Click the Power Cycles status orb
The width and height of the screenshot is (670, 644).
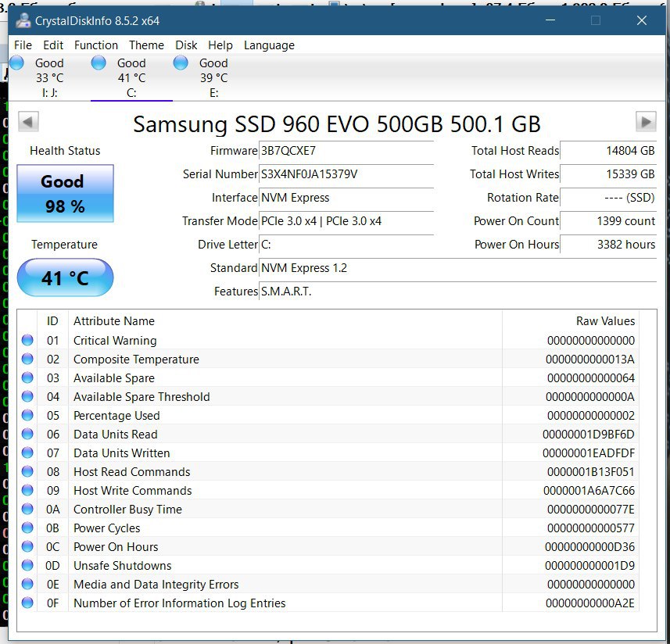27,528
